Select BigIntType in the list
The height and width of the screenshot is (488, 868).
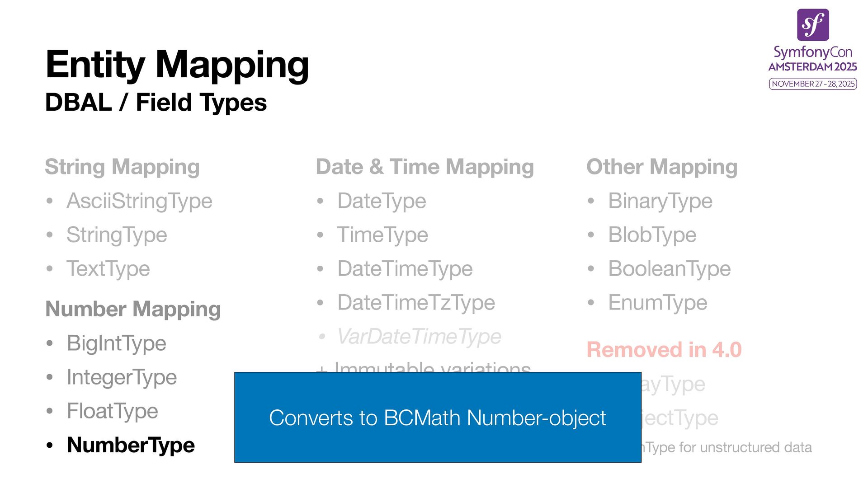pyautogui.click(x=116, y=343)
